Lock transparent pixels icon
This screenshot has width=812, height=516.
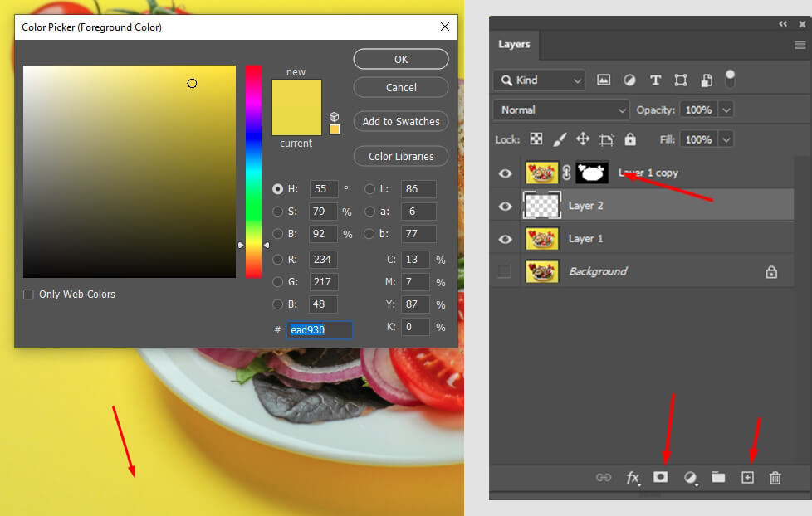(536, 139)
